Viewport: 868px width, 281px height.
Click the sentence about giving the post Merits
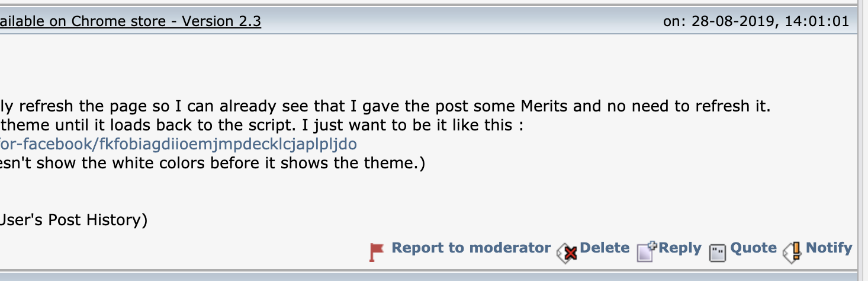(x=387, y=107)
